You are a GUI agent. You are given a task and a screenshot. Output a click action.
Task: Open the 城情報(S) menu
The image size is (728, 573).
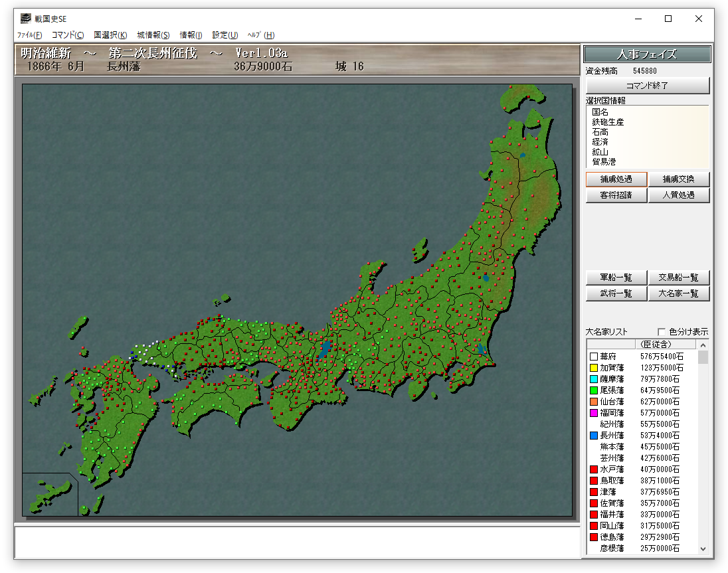point(153,35)
